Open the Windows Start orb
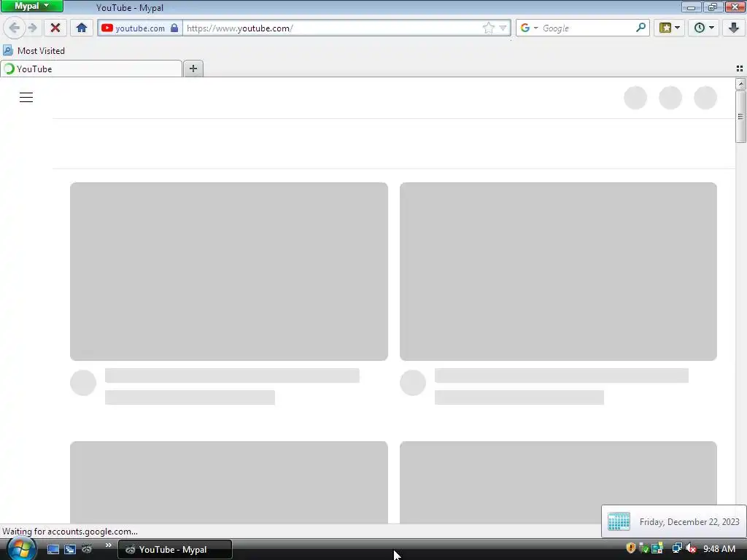This screenshot has height=560, width=747. click(20, 549)
